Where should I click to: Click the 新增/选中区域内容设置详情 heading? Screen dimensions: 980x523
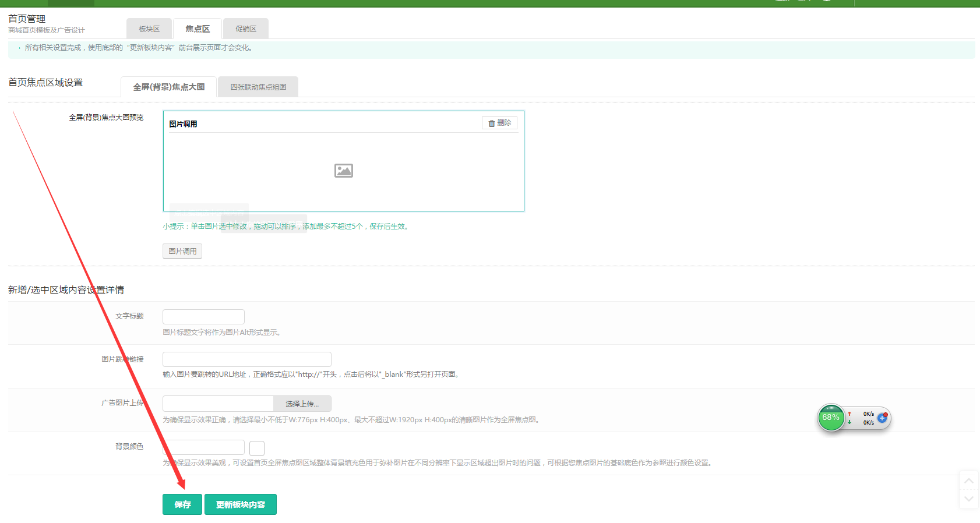pos(66,289)
